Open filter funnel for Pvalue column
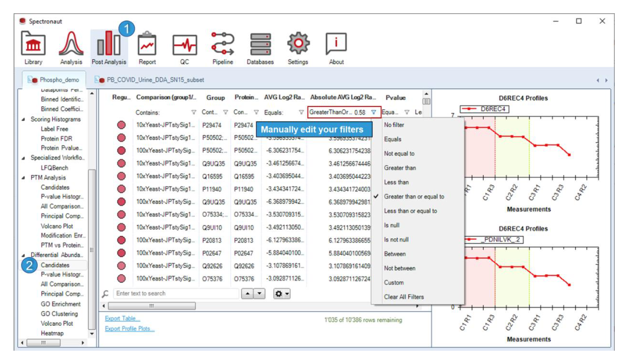 (x=407, y=112)
